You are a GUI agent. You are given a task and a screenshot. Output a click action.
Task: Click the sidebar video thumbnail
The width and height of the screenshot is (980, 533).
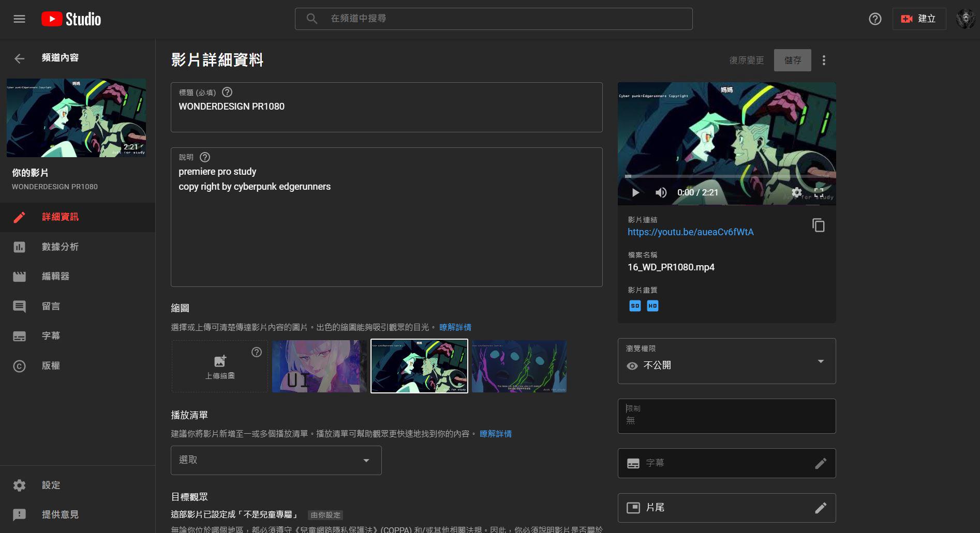[76, 118]
